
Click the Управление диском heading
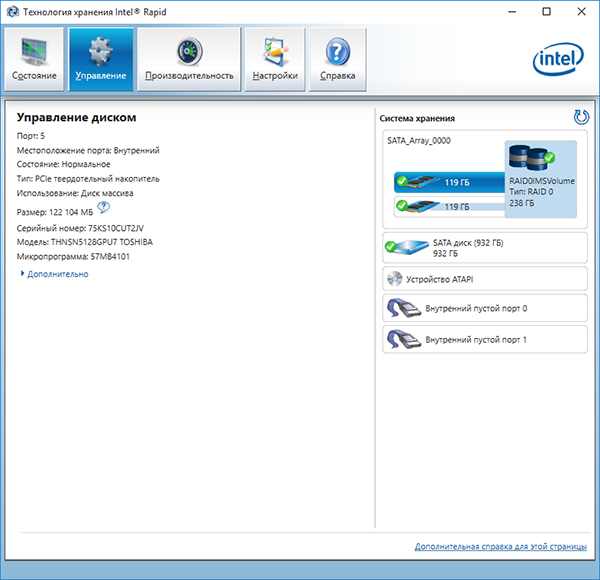[76, 117]
